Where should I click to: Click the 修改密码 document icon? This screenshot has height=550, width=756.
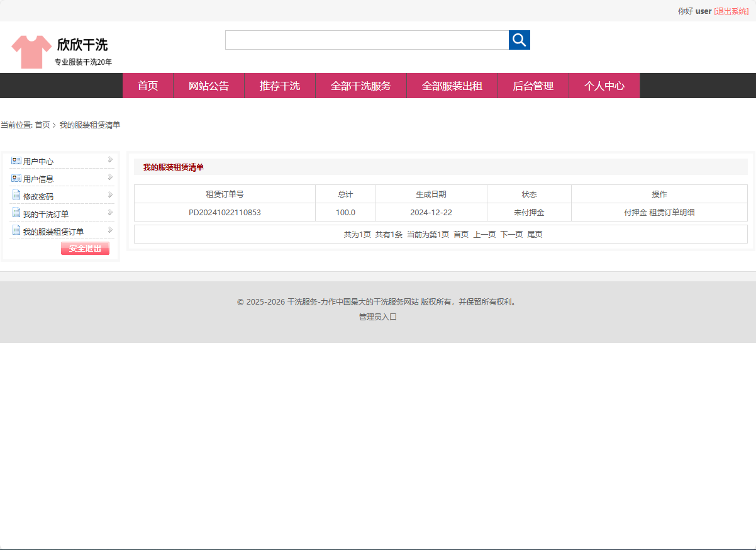tap(16, 196)
